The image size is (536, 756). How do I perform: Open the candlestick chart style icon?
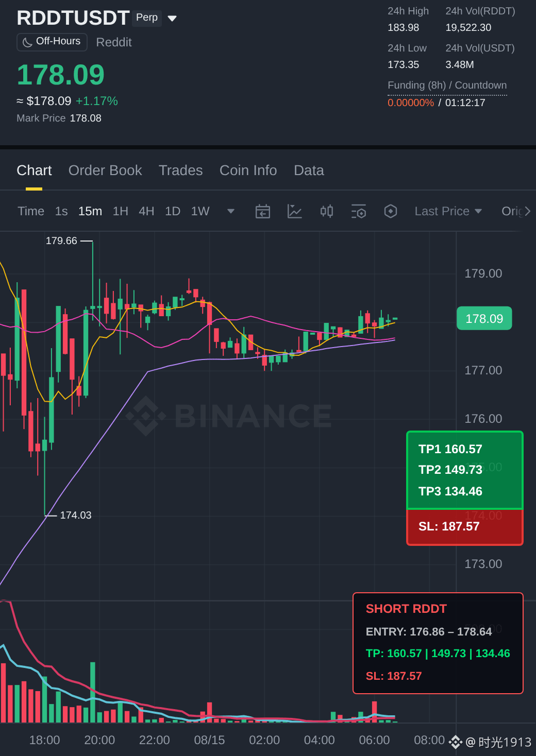tap(327, 211)
